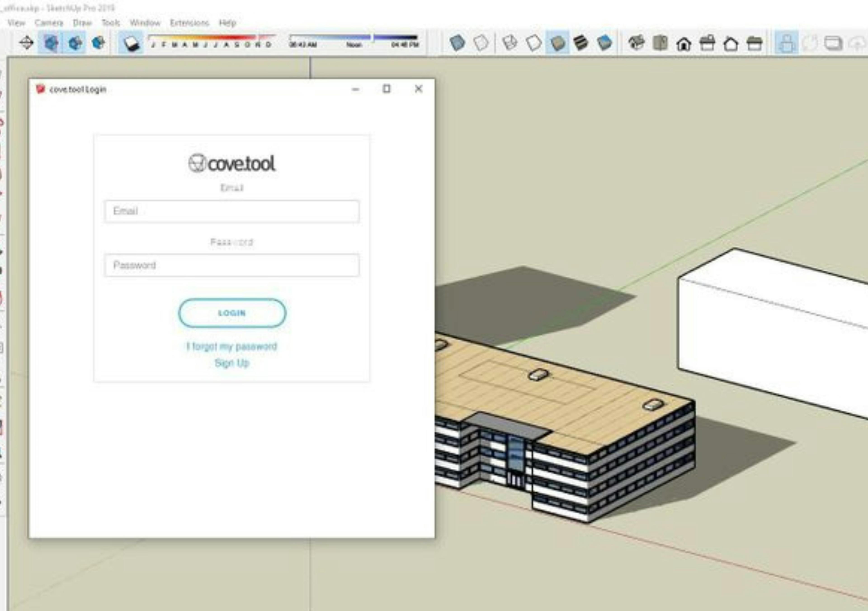This screenshot has width=868, height=611.
Task: Set camera to Left view
Action: click(x=755, y=43)
